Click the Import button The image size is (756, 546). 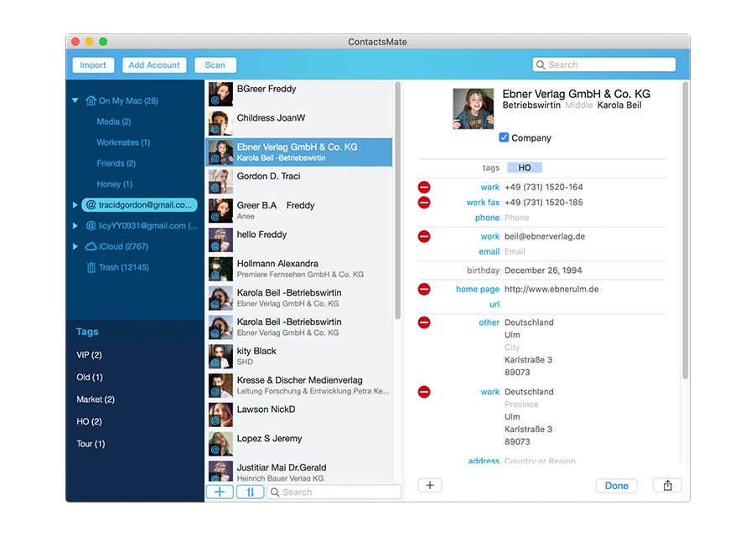click(x=93, y=65)
